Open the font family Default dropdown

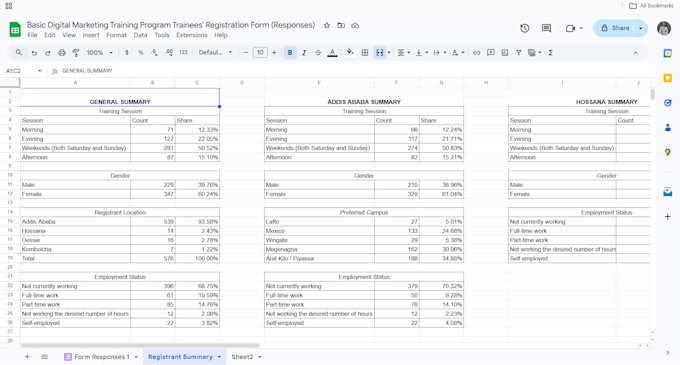coord(215,52)
